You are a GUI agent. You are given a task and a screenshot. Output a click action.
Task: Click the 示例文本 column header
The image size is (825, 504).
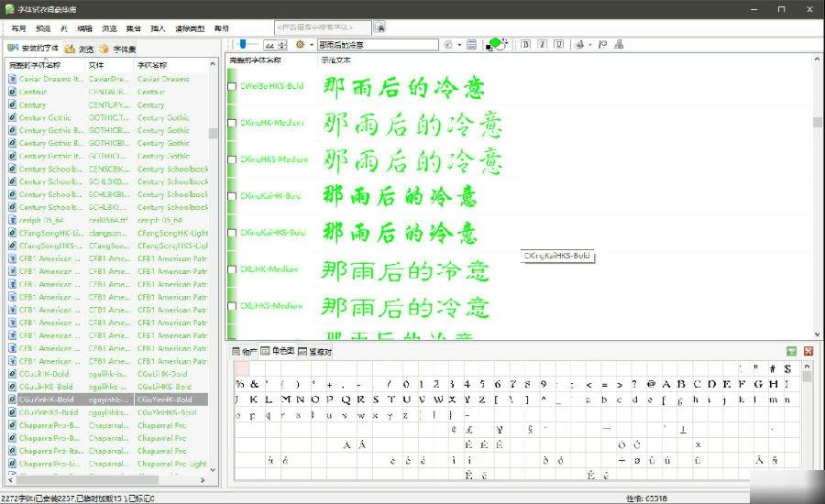(336, 60)
